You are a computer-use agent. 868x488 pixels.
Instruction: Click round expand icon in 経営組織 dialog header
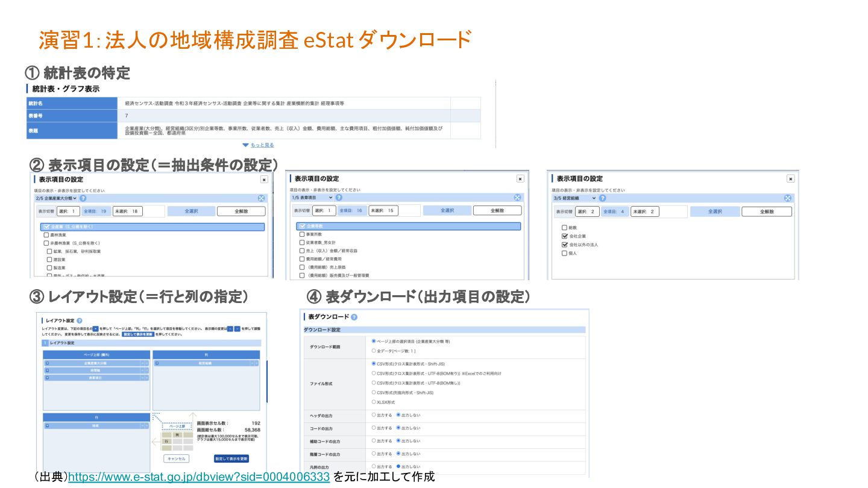pos(787,198)
